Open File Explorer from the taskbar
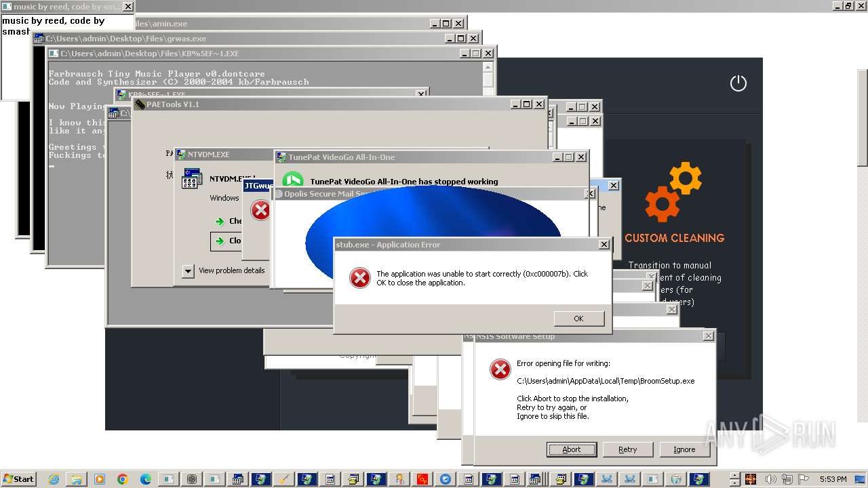This screenshot has height=488, width=868. click(x=77, y=479)
